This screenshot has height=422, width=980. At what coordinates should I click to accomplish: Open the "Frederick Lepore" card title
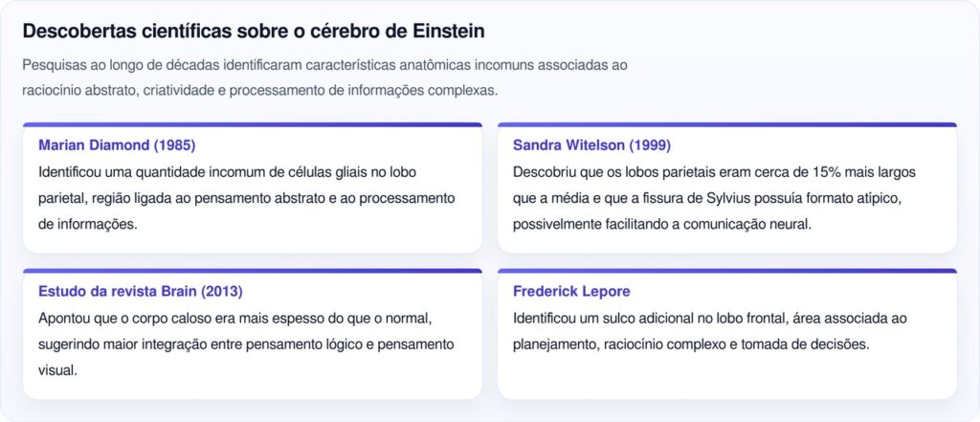(x=571, y=291)
